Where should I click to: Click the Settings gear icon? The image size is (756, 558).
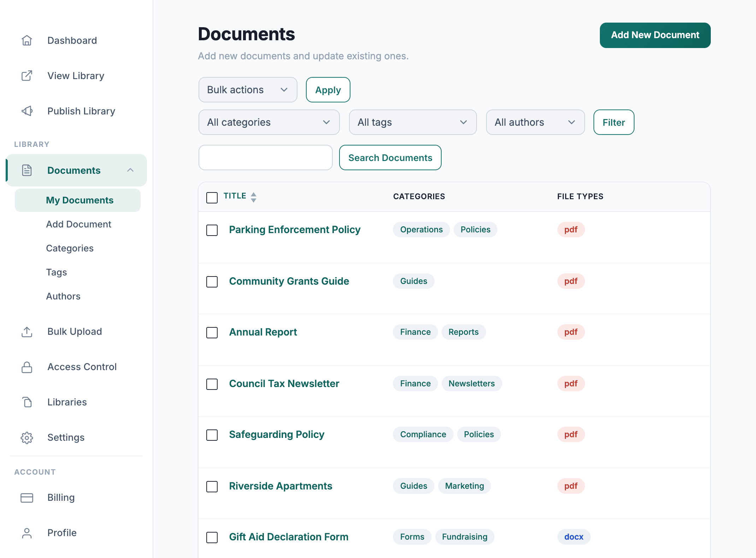27,437
